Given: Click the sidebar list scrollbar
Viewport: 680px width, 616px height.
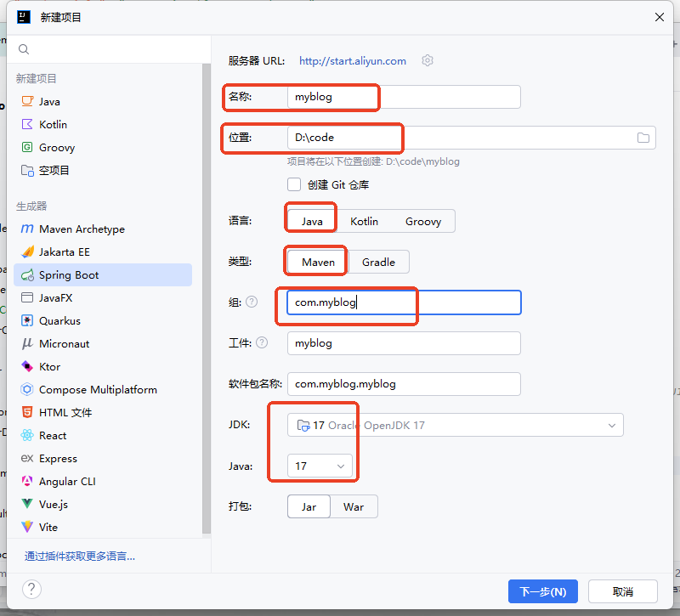Looking at the screenshot, I should point(207,299).
